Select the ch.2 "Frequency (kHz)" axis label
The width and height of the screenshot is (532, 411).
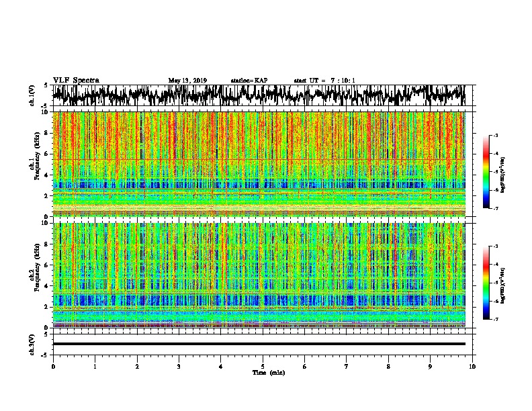tap(36, 267)
